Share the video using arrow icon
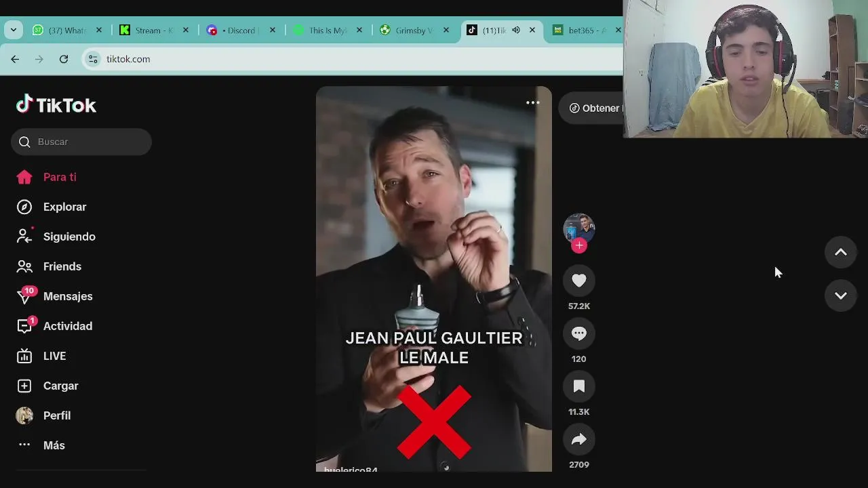This screenshot has width=868, height=488. (579, 439)
